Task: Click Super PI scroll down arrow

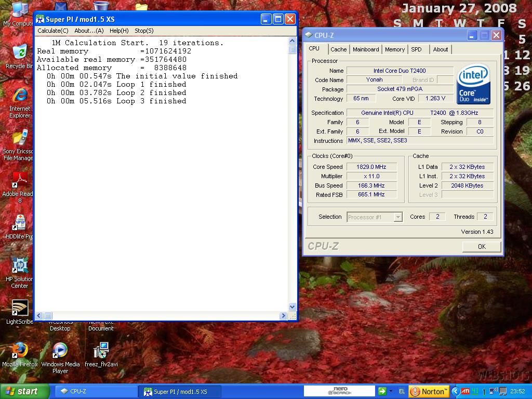Action: pos(292,307)
